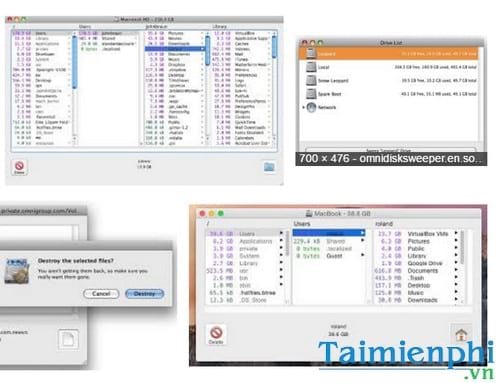
Task: Select the Snow Leopard drive row
Action: tap(389, 81)
